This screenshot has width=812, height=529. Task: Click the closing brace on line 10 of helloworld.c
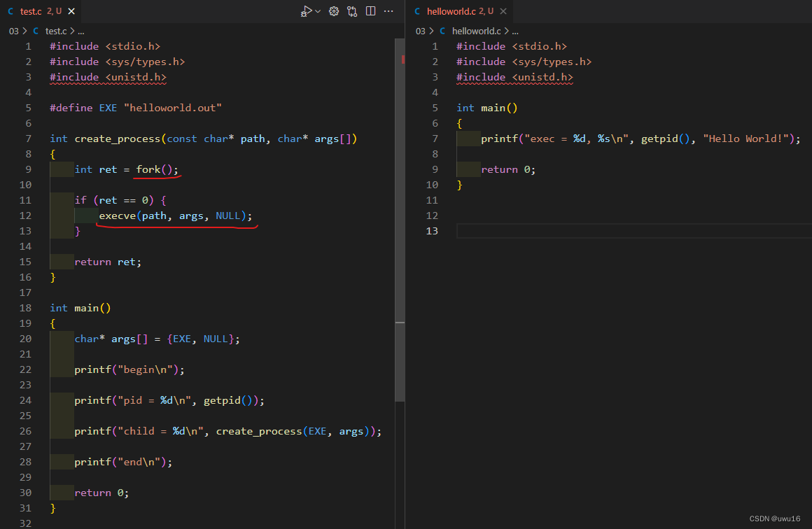coord(459,185)
